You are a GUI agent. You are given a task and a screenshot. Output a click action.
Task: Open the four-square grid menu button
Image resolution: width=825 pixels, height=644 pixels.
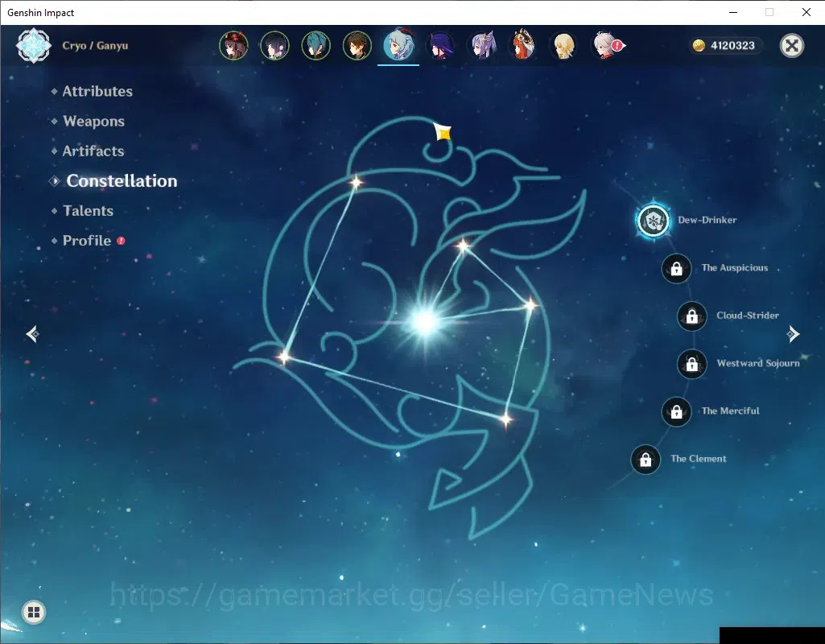point(34,612)
